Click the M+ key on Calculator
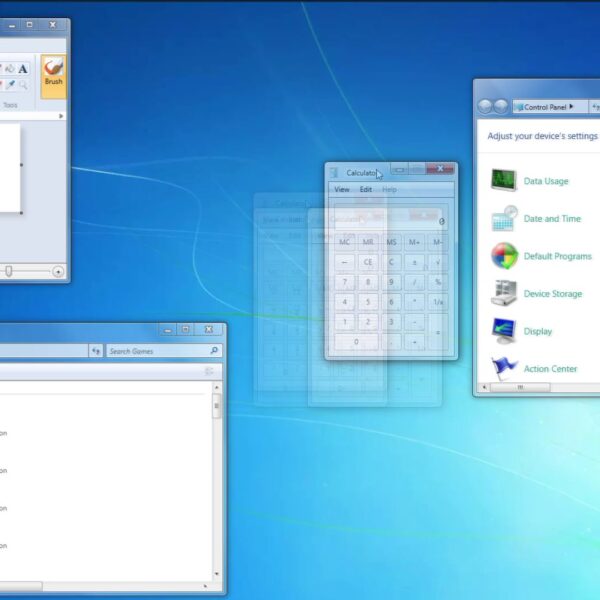Screen dimensions: 600x600 (414, 242)
